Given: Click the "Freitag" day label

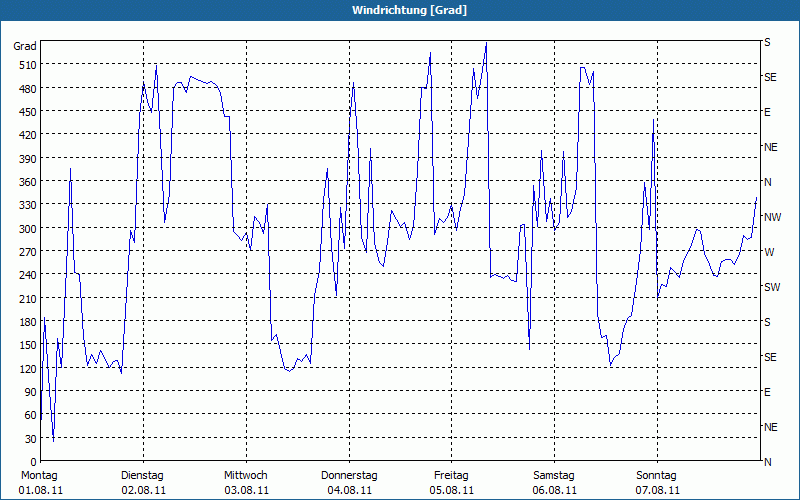Looking at the screenshot, I should (451, 476).
